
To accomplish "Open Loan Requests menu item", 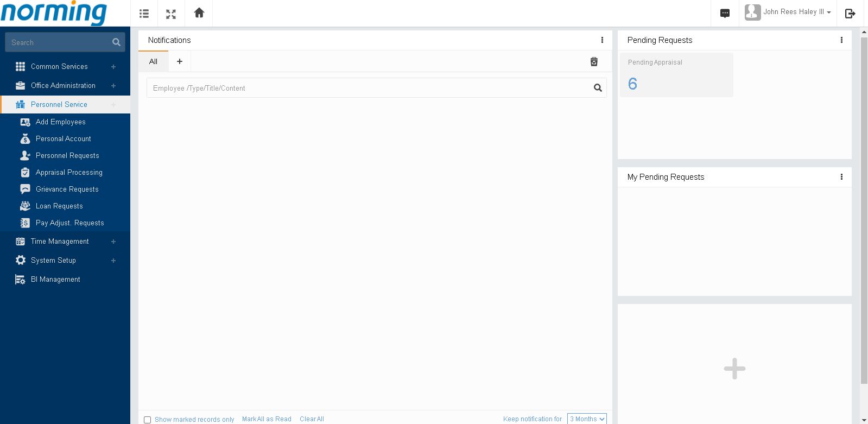I will tap(59, 206).
